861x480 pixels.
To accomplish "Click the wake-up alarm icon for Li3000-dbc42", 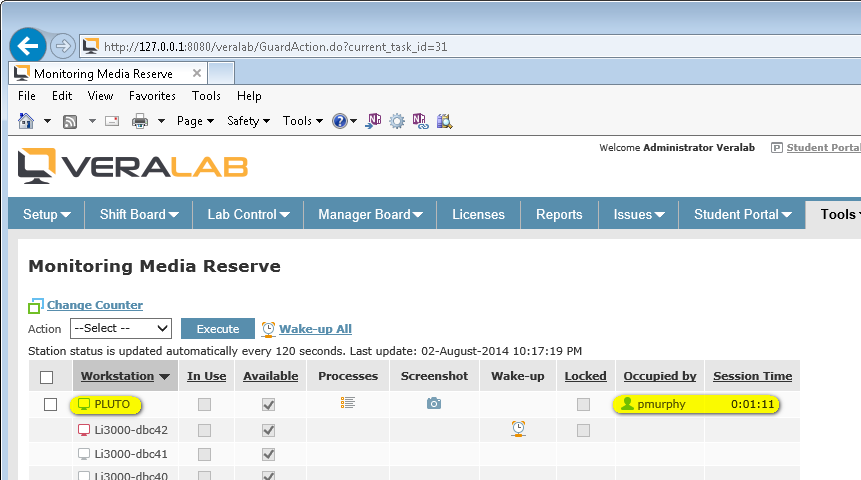I will tap(518, 428).
